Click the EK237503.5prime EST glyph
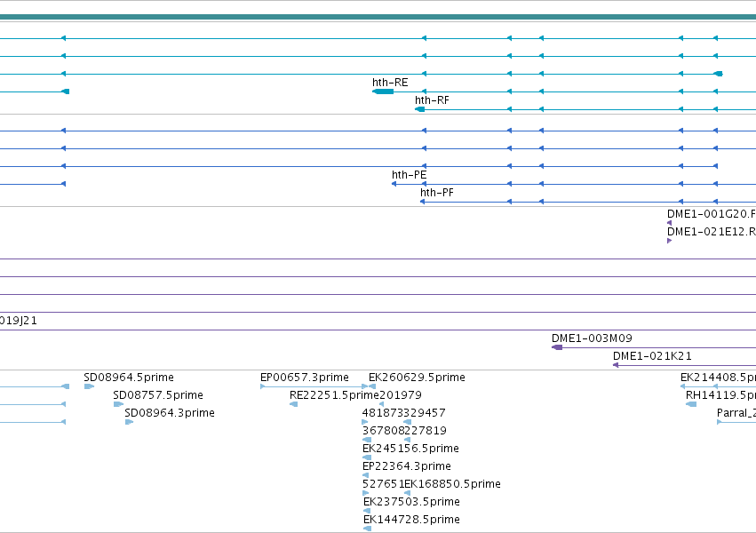Viewport: 756px width, 533px height. click(367, 511)
